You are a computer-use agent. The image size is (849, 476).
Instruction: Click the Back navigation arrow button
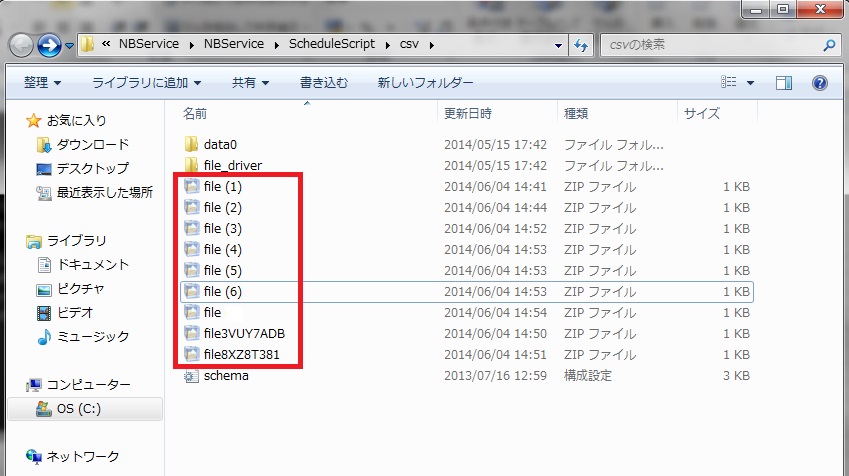pos(21,45)
